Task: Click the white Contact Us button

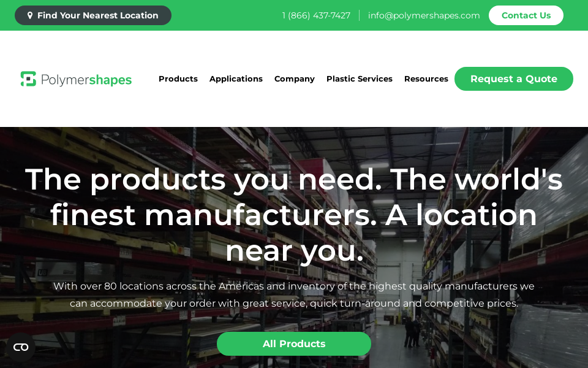Action: pos(526,15)
